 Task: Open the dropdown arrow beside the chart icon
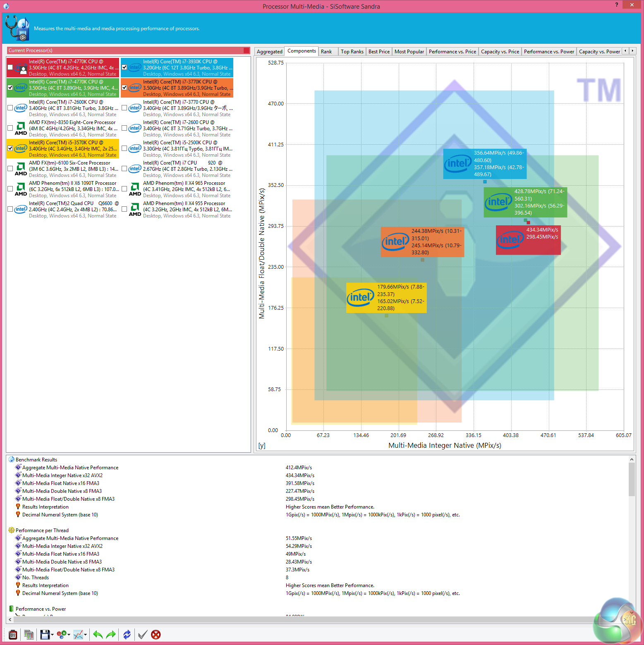click(x=86, y=635)
